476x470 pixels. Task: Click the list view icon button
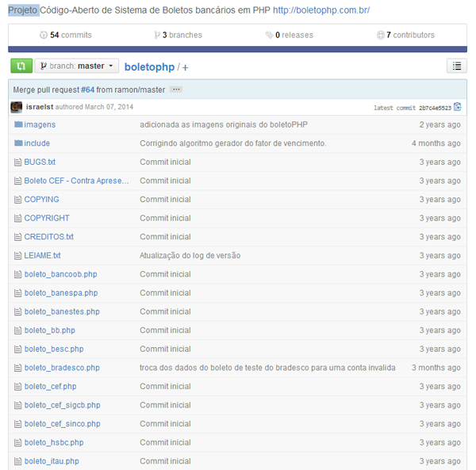[457, 66]
